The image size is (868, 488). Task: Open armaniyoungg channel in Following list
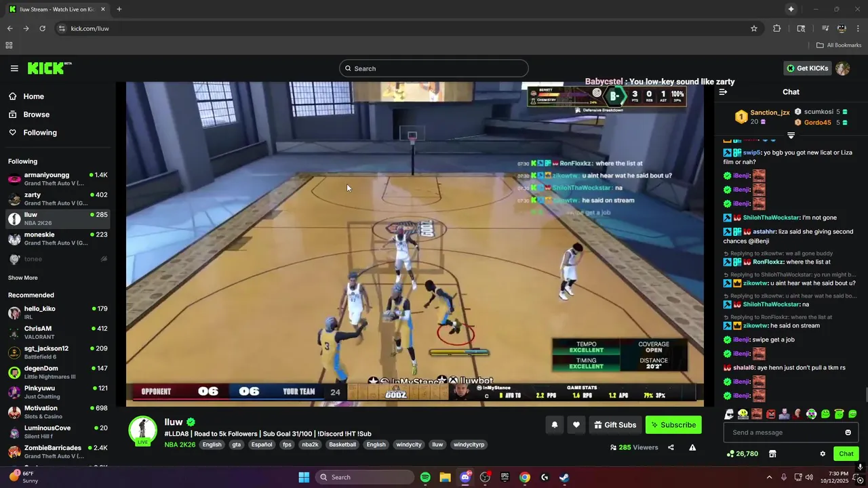pyautogui.click(x=58, y=179)
